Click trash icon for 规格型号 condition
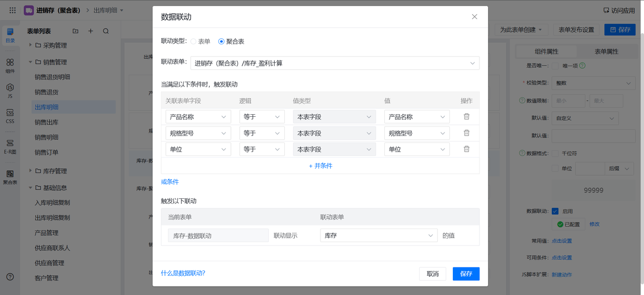The width and height of the screenshot is (644, 295). pos(466,133)
